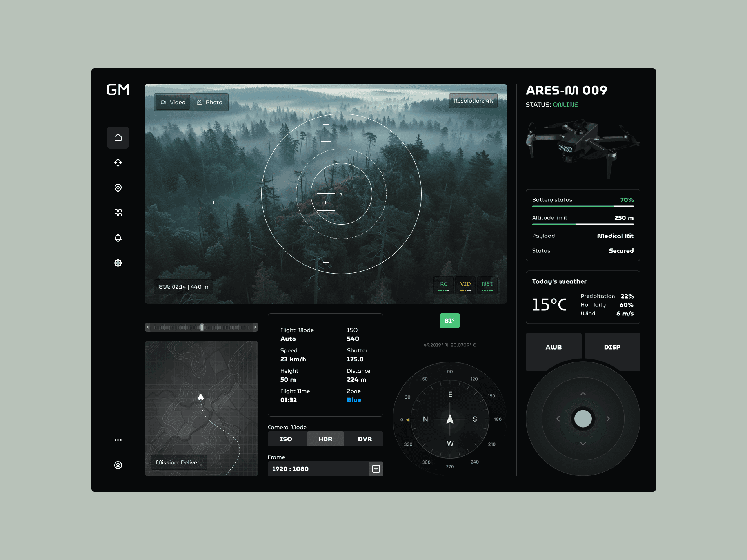Image resolution: width=747 pixels, height=560 pixels.
Task: Select the move/pan arrows sidebar icon
Action: 118,163
